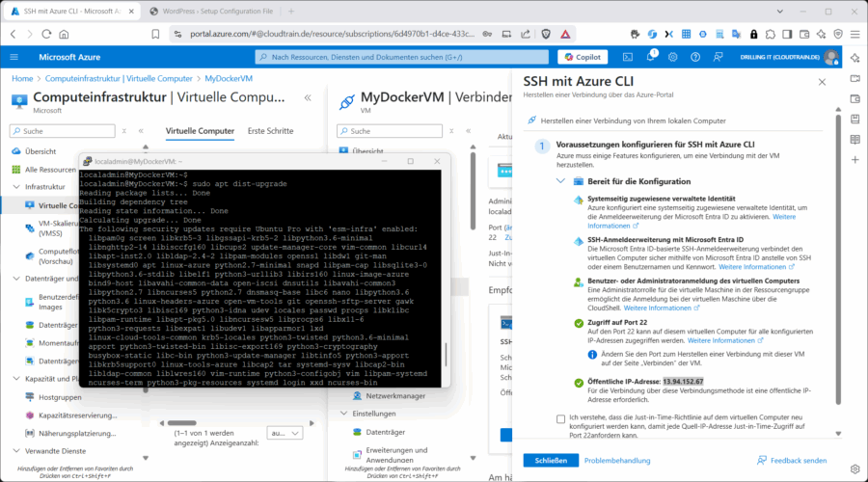Image resolution: width=868 pixels, height=482 pixels.
Task: Open Alle Ressourcen in left menu
Action: click(50, 170)
